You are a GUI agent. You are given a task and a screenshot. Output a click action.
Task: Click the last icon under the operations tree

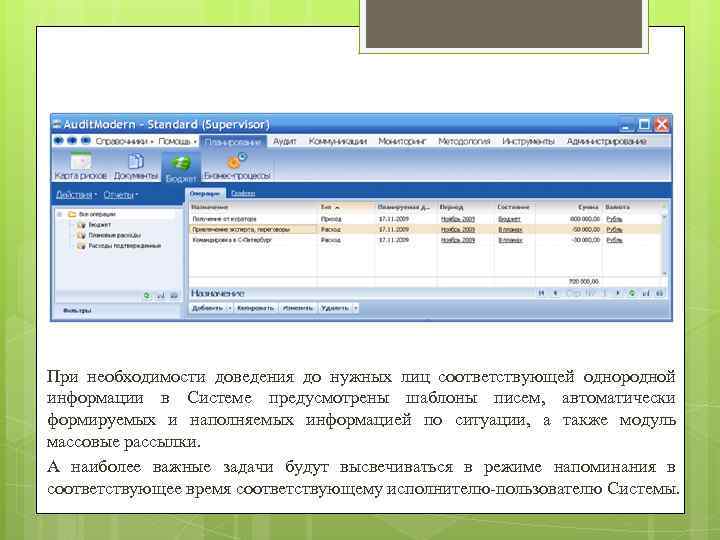pos(174,296)
